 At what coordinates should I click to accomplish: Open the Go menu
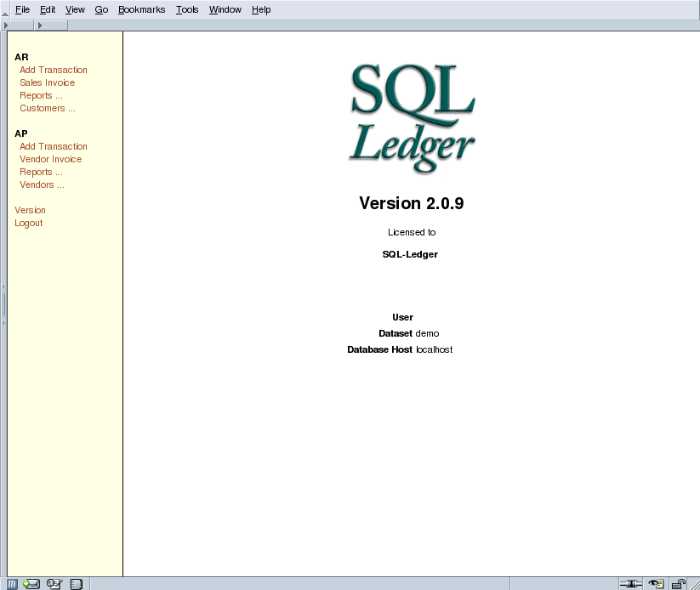101,9
